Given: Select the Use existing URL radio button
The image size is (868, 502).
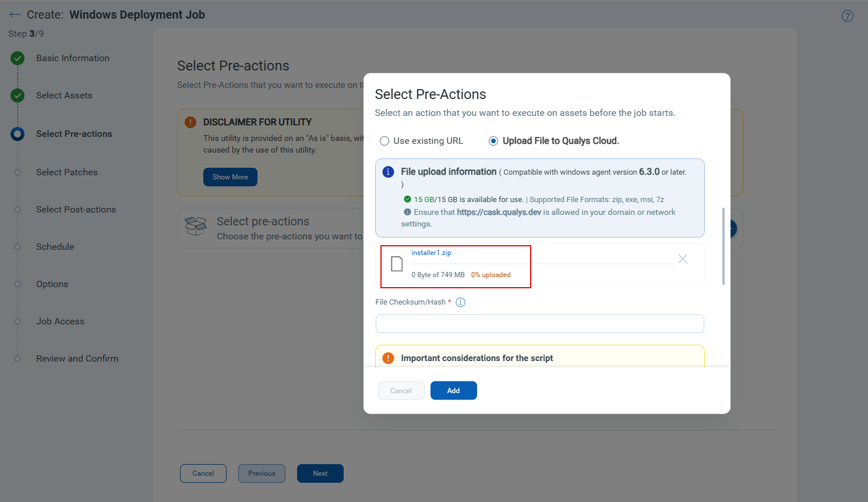Looking at the screenshot, I should coord(384,141).
